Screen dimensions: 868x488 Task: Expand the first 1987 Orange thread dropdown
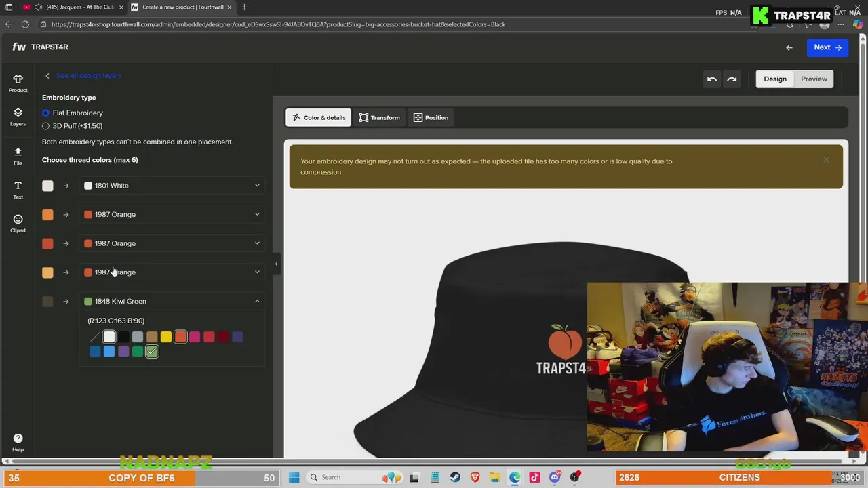pyautogui.click(x=172, y=214)
